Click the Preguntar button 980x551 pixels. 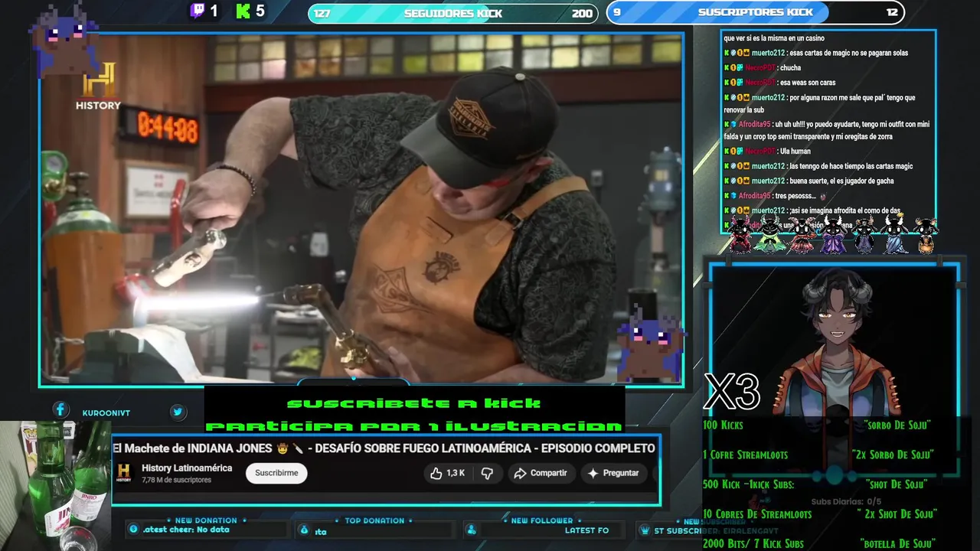(x=612, y=473)
